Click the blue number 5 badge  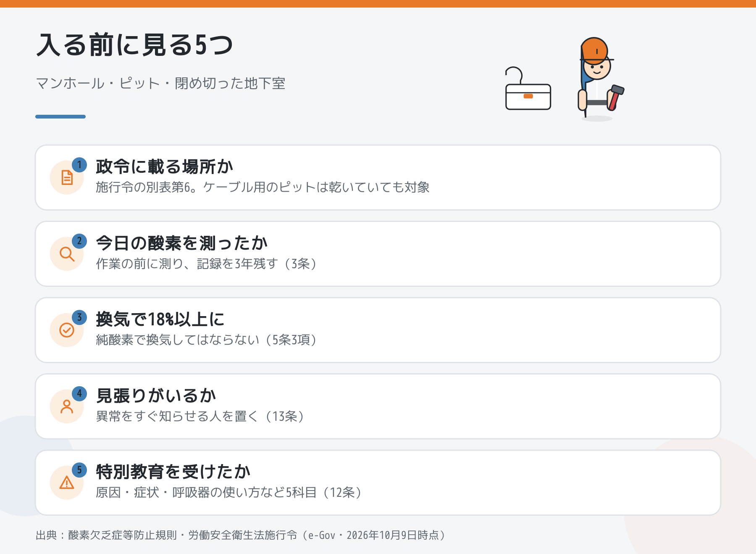[x=79, y=470]
